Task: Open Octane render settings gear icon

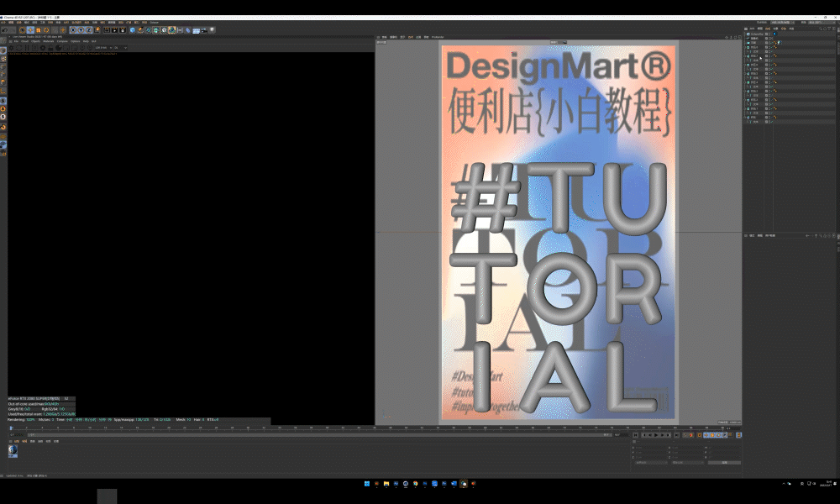Action: click(x=43, y=48)
